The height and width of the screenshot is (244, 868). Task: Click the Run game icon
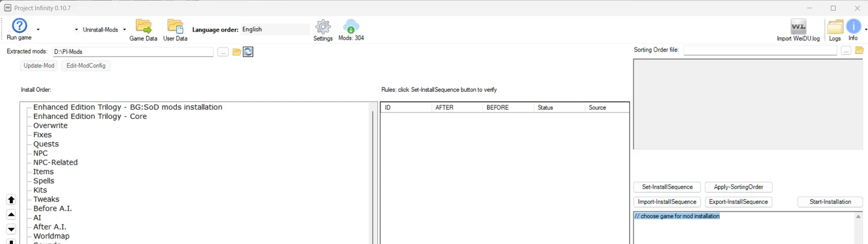pos(20,26)
